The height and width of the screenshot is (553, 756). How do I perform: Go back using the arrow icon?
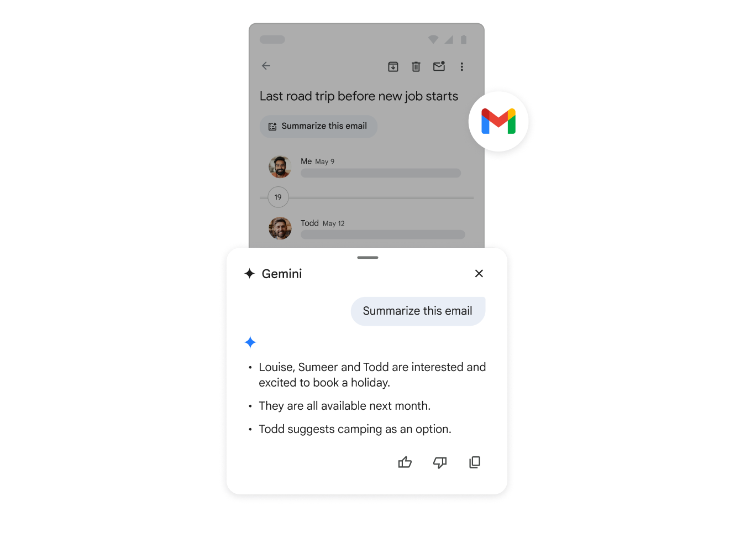[266, 66]
